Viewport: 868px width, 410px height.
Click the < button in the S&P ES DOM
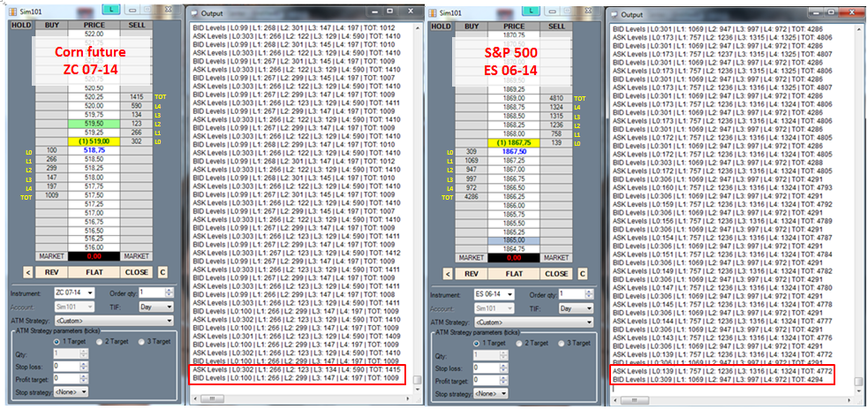pyautogui.click(x=448, y=274)
